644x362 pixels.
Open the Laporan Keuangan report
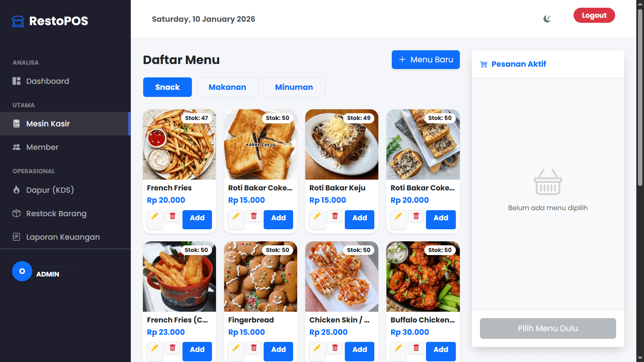pos(63,237)
